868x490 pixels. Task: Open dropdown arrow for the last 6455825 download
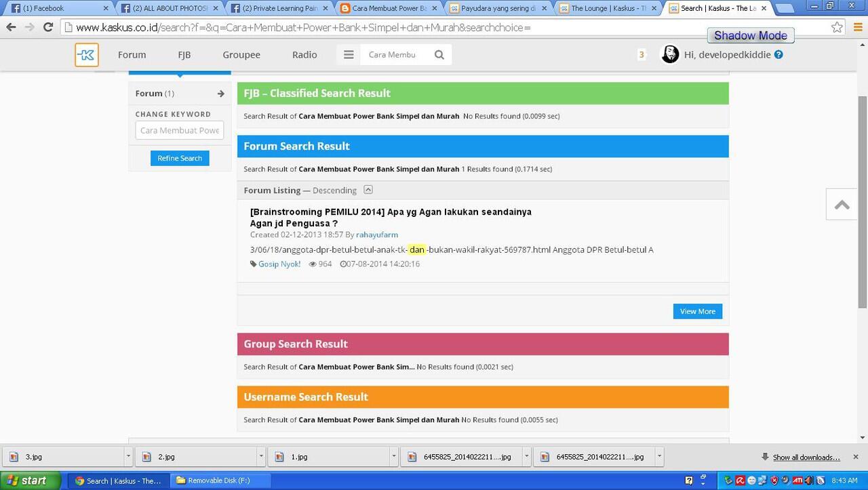click(x=659, y=457)
